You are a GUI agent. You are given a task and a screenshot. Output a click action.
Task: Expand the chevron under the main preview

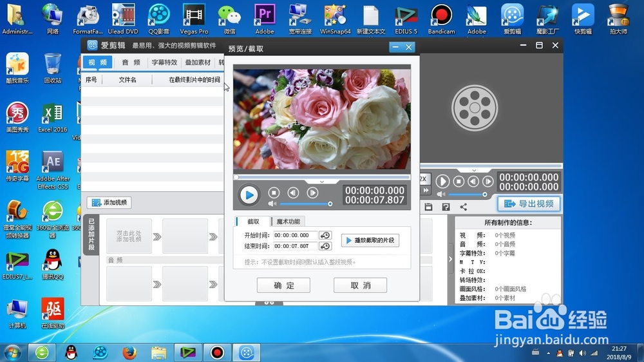474,170
